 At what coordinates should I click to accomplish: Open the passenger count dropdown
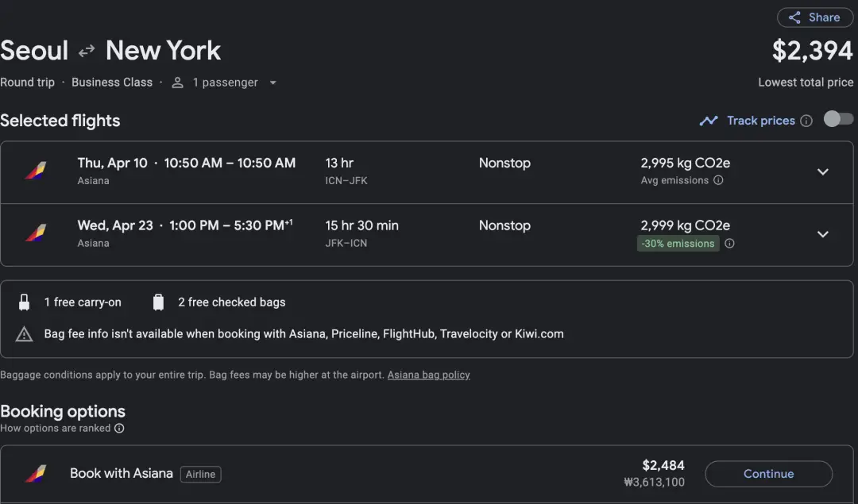tap(272, 83)
